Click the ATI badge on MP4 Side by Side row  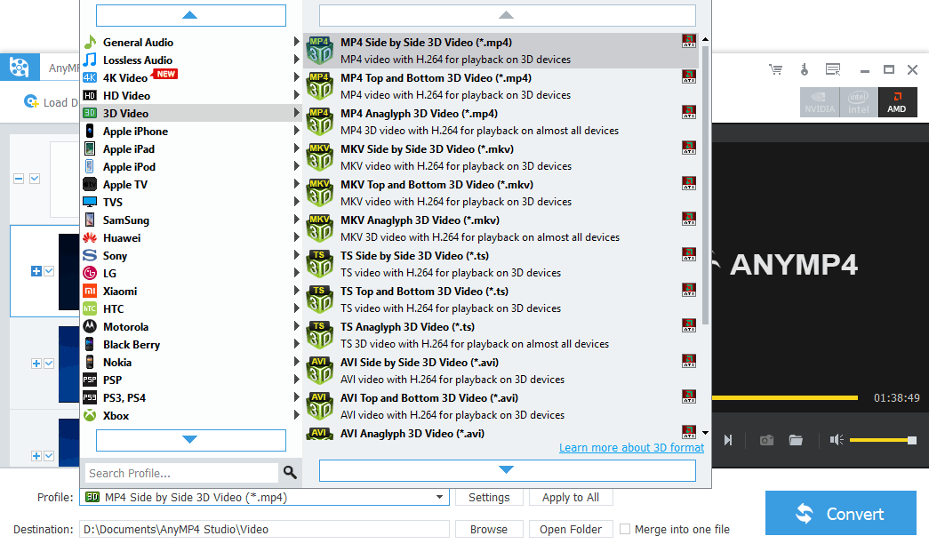click(688, 41)
